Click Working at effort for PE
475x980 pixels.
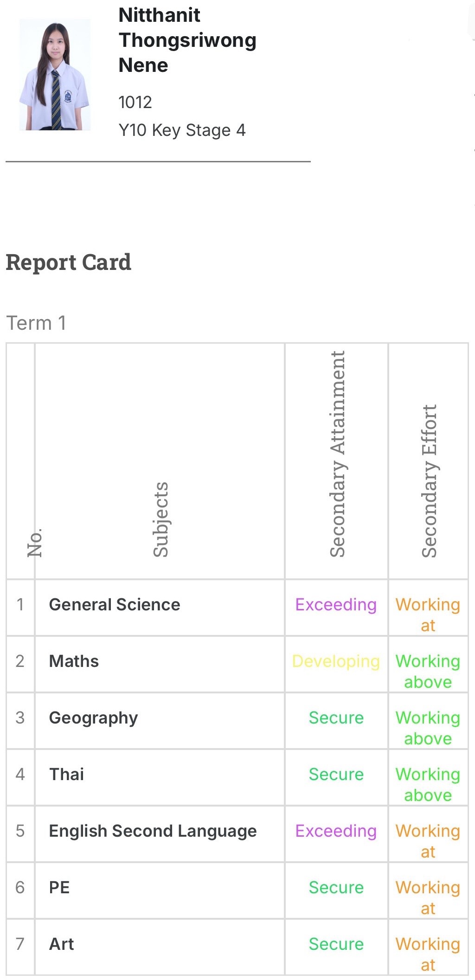click(x=428, y=898)
